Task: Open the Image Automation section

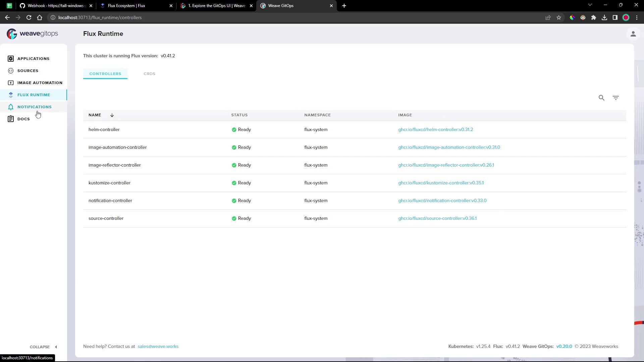Action: [x=40, y=83]
